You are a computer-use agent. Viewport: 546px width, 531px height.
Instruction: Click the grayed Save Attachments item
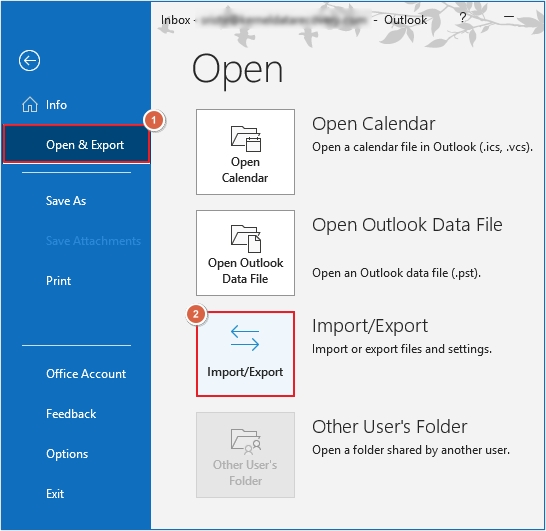coord(93,241)
